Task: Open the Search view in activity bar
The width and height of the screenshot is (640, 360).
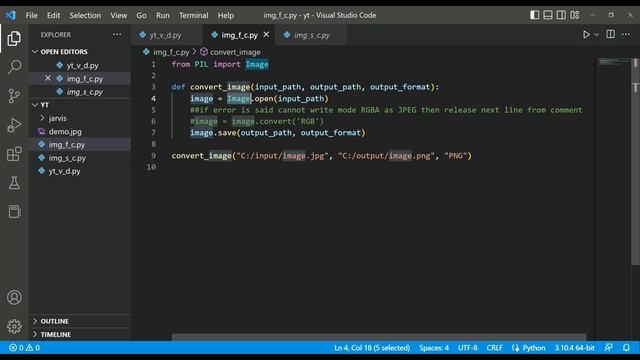Action: pyautogui.click(x=14, y=67)
